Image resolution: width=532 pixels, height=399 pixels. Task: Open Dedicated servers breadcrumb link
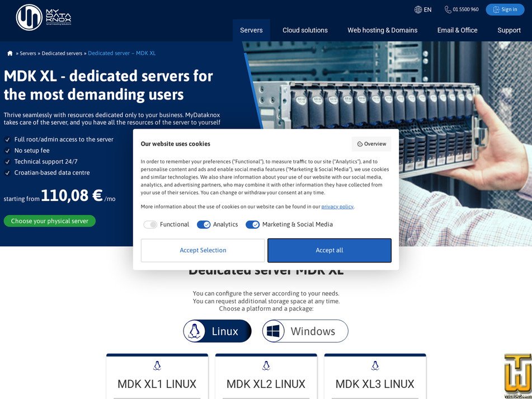click(62, 53)
